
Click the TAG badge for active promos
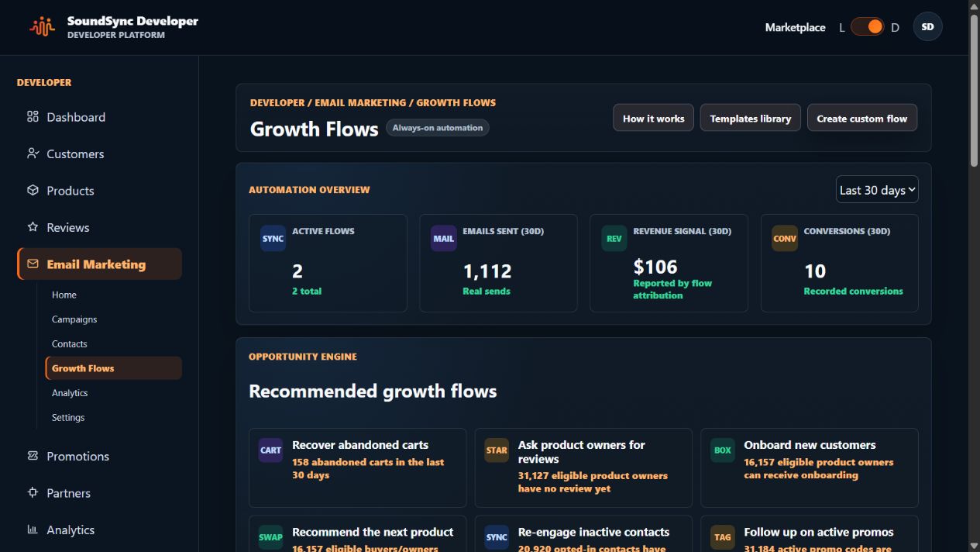click(x=723, y=537)
